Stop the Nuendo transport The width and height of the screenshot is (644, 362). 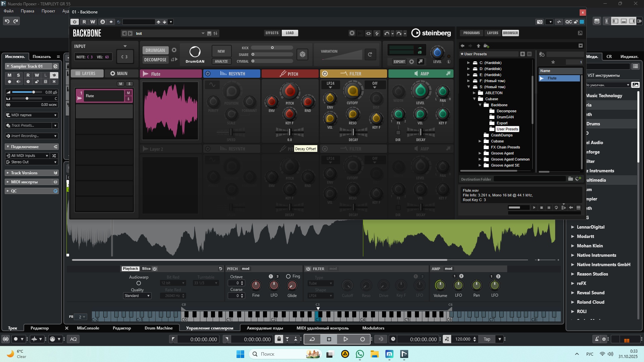click(329, 339)
